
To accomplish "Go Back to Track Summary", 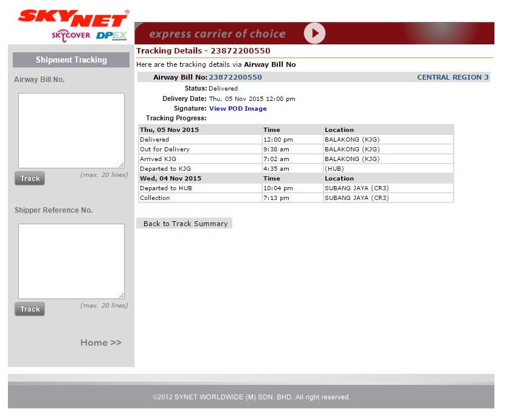I will click(x=185, y=224).
